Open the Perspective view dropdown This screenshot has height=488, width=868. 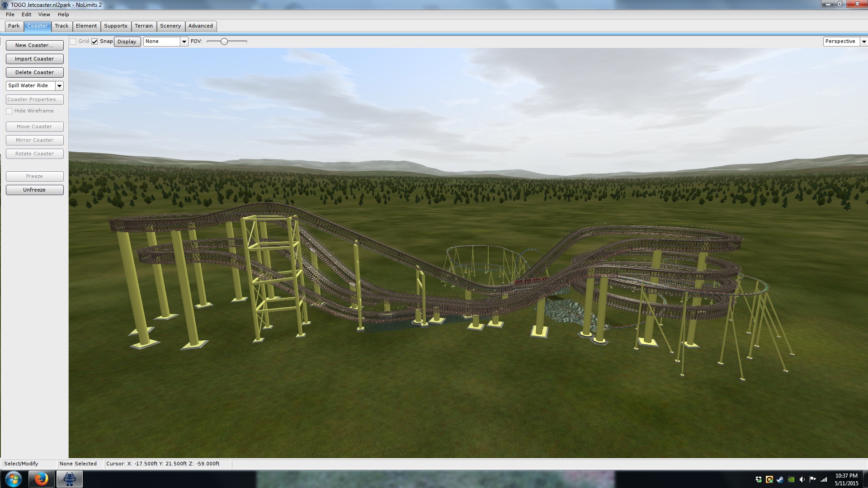[863, 42]
